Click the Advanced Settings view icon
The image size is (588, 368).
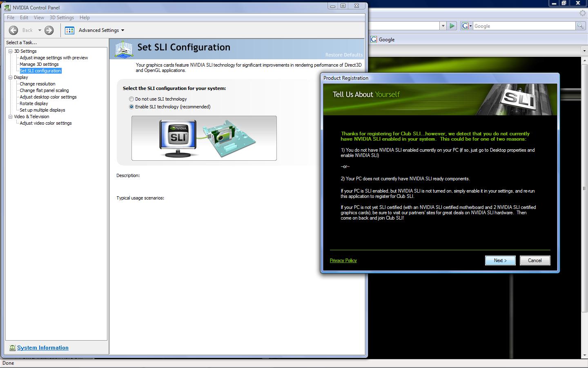70,30
